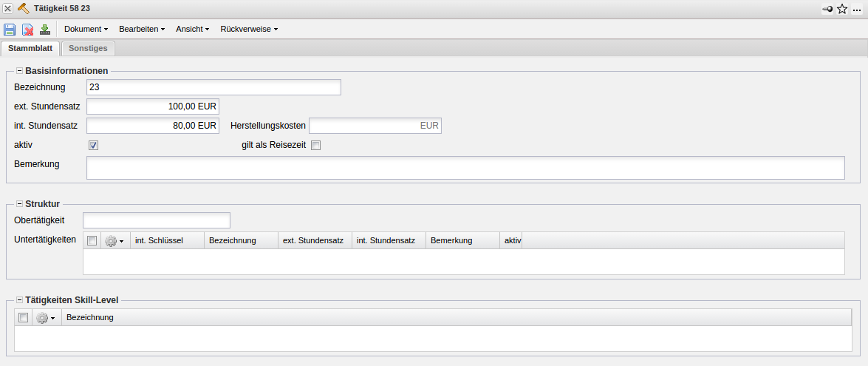Image resolution: width=868 pixels, height=366 pixels.
Task: Click the Untertätigkeiten label
Action: (45, 240)
